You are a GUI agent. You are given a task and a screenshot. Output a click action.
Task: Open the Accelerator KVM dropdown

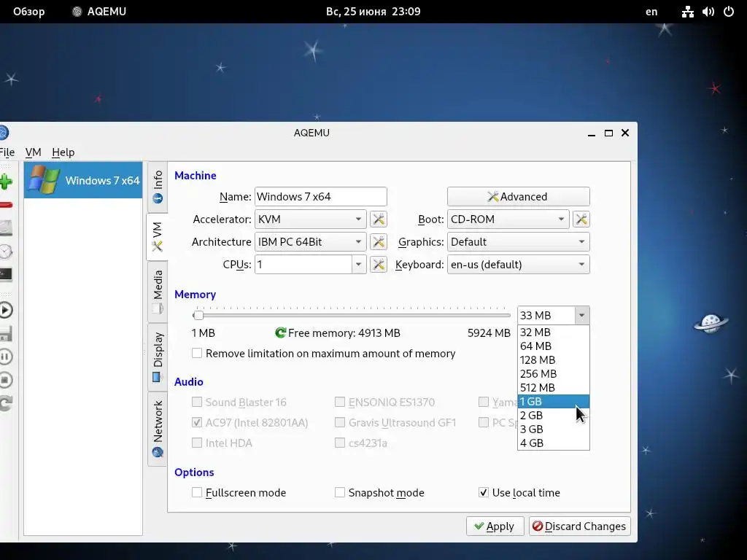[311, 219]
